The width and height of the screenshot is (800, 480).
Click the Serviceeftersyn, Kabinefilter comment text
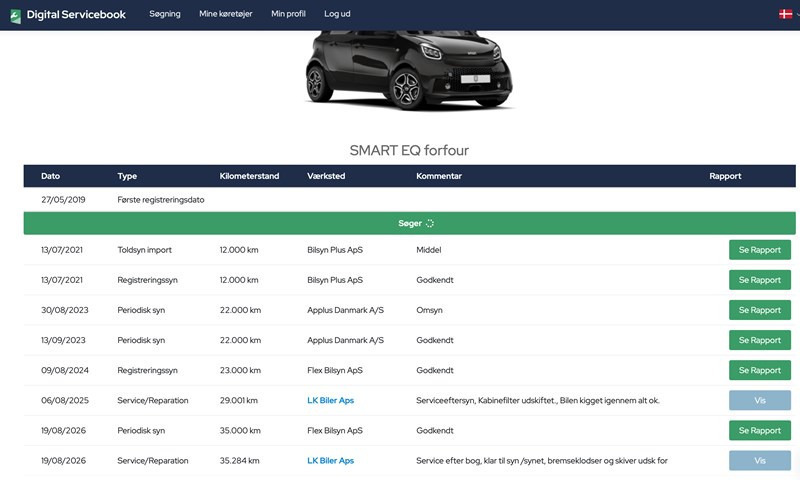click(538, 400)
